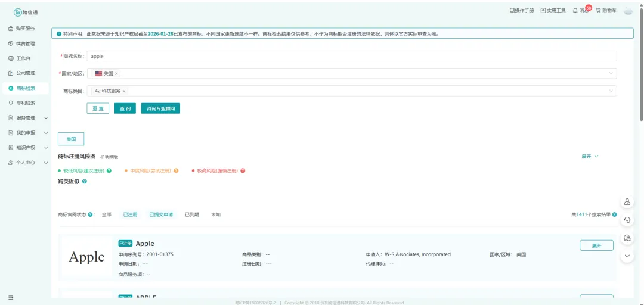Open the 操作手册 manual icon

click(512, 11)
